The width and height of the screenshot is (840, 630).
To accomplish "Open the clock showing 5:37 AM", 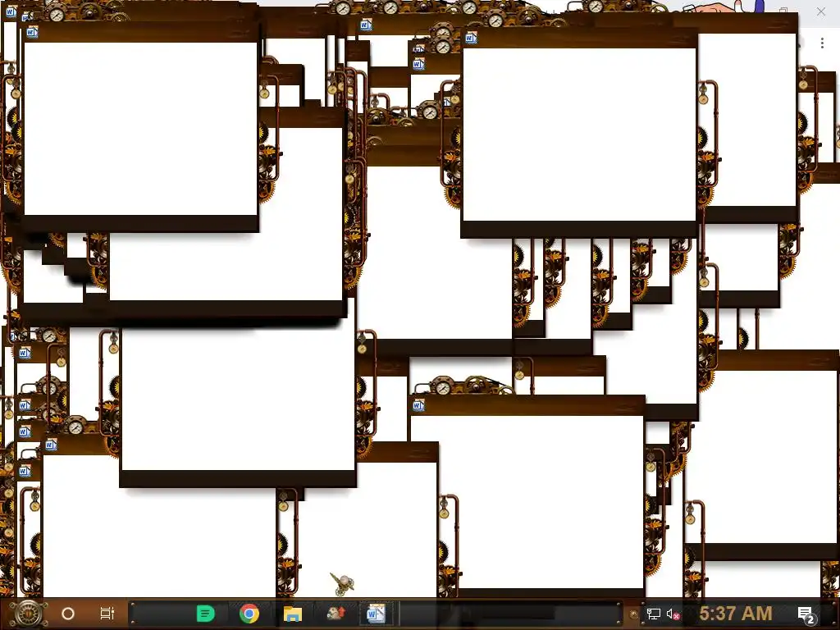I will (x=736, y=613).
